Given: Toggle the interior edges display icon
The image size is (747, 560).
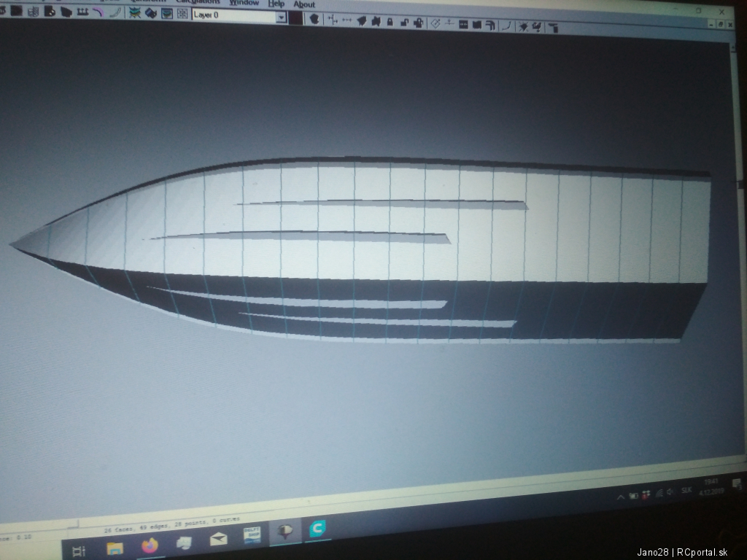Looking at the screenshot, I should coord(50,12).
